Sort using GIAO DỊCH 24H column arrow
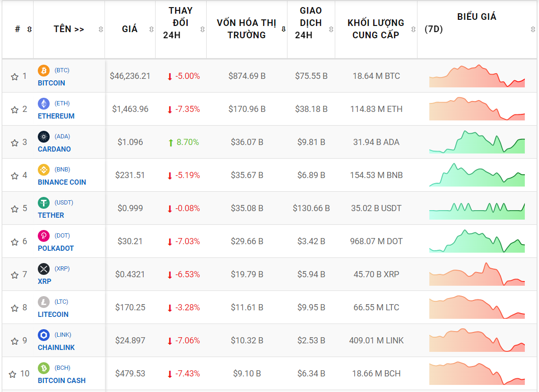Screen dimensions: 539x392 (331, 29)
